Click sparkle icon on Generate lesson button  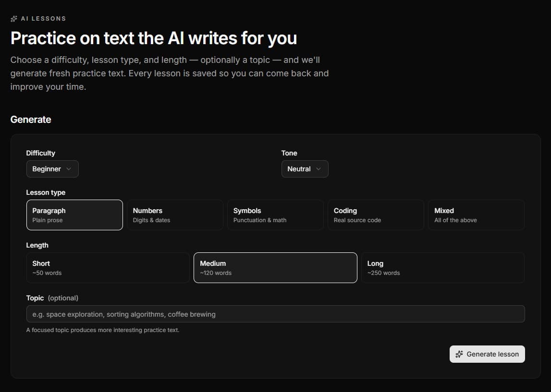click(459, 354)
